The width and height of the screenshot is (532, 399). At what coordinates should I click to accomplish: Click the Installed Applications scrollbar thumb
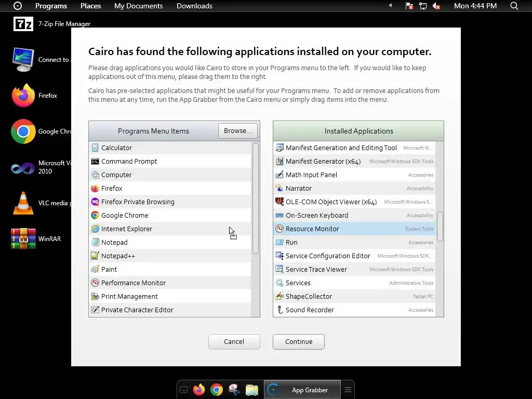point(440,227)
